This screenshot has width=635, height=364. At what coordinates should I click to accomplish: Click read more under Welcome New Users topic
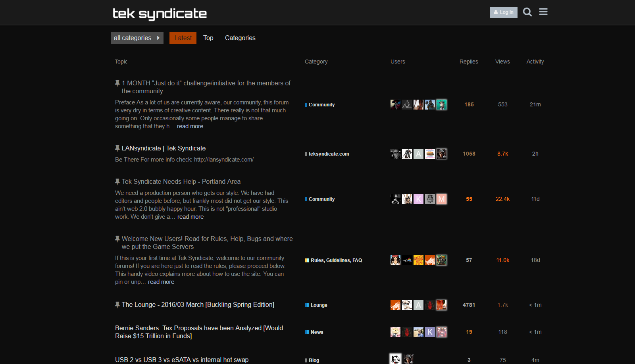pos(161,282)
